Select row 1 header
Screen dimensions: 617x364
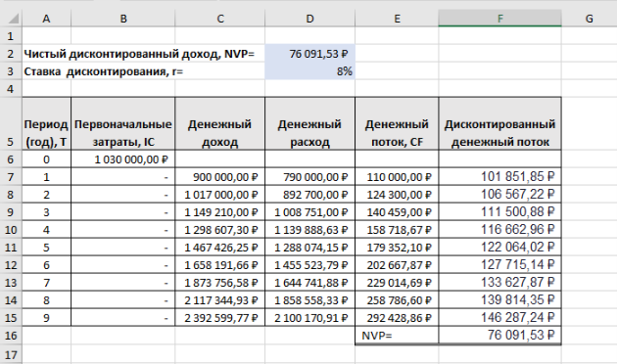pyautogui.click(x=11, y=36)
